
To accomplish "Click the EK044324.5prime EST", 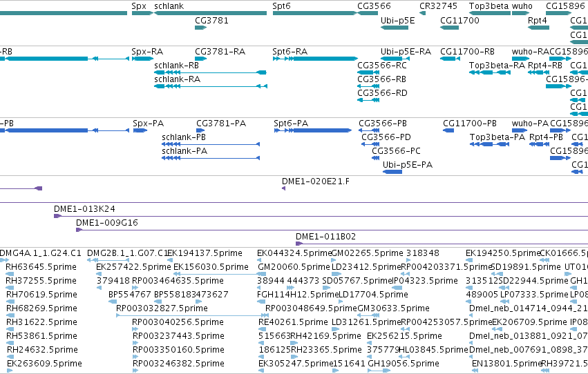I will [260, 260].
